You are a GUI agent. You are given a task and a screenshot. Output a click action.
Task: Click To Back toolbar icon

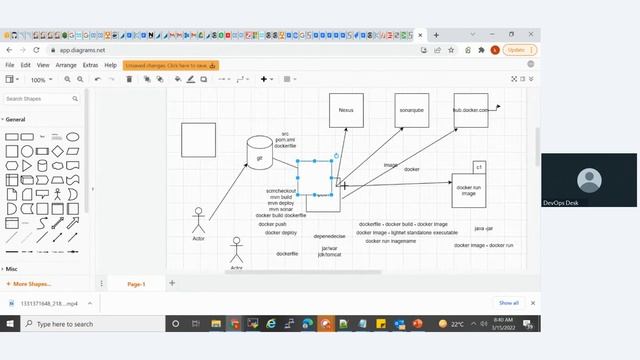pos(160,79)
